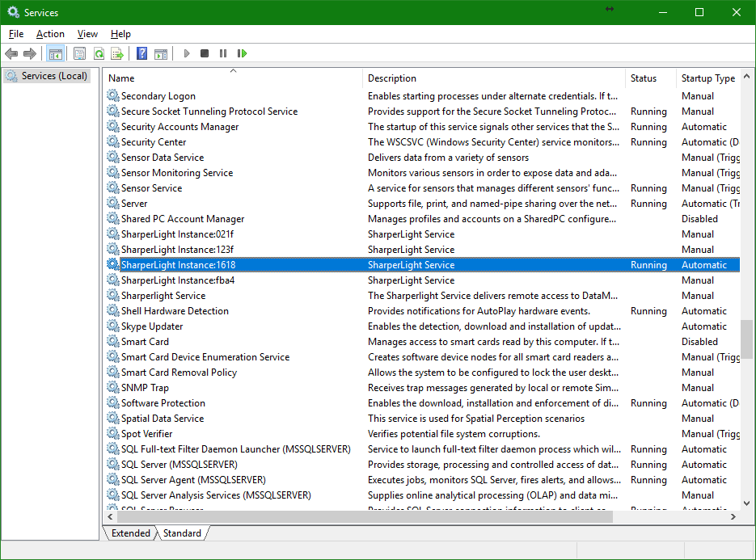This screenshot has height=560, width=756.
Task: Click the horizontal scrollbar right arrow
Action: click(x=733, y=516)
